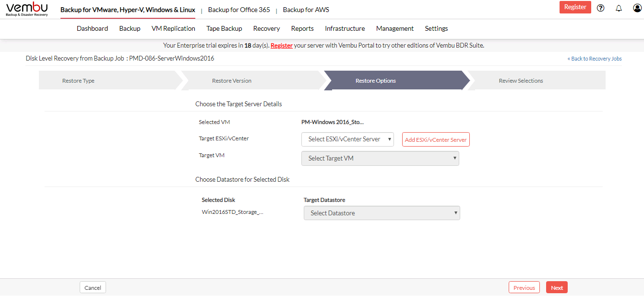Viewport: 644px width, 298px height.
Task: Follow the Register link in trial notice
Action: coord(282,46)
